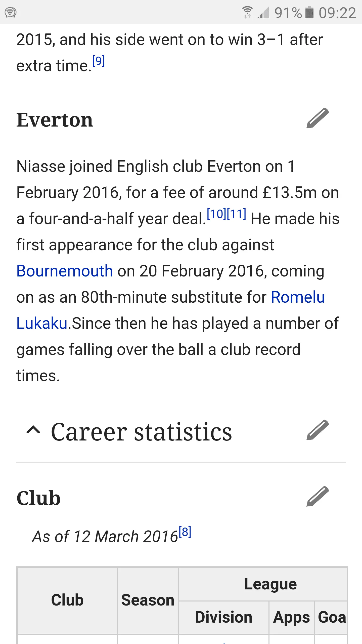This screenshot has height=644, width=362.
Task: Select the Club column header
Action: [67, 600]
